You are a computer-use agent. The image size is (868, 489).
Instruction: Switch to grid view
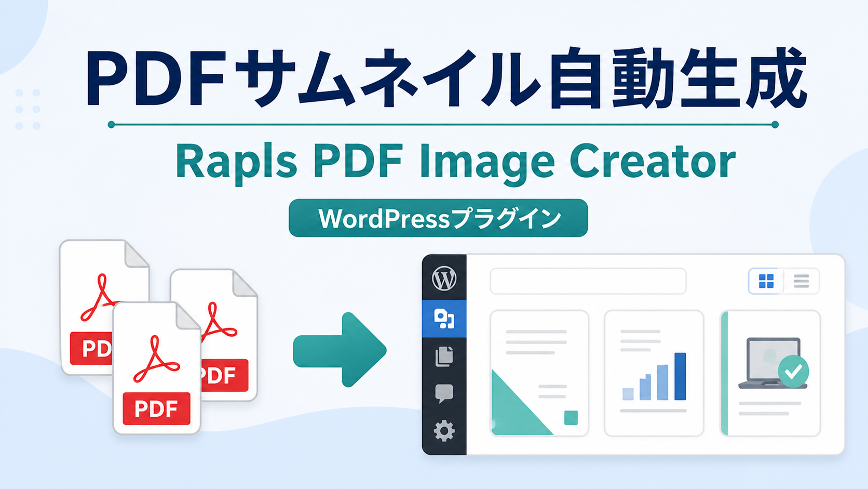point(766,281)
